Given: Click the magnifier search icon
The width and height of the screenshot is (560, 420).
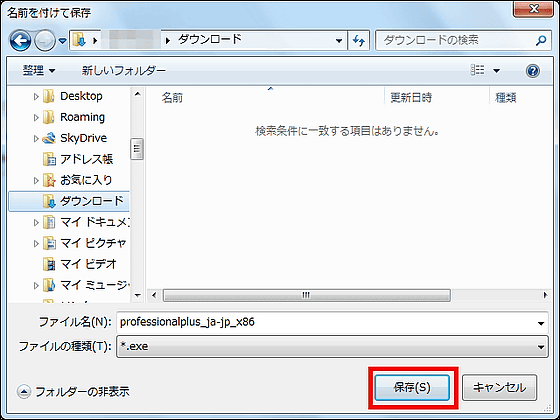Looking at the screenshot, I should pos(541,40).
